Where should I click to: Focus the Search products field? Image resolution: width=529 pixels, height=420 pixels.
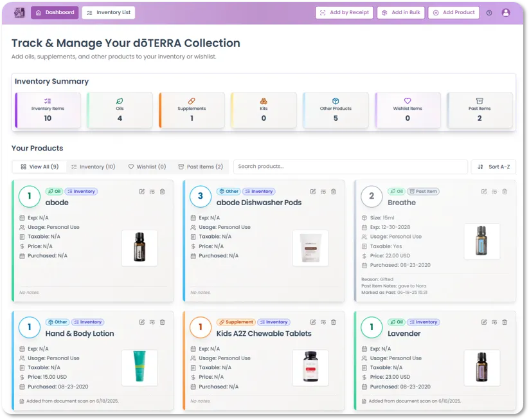click(350, 167)
